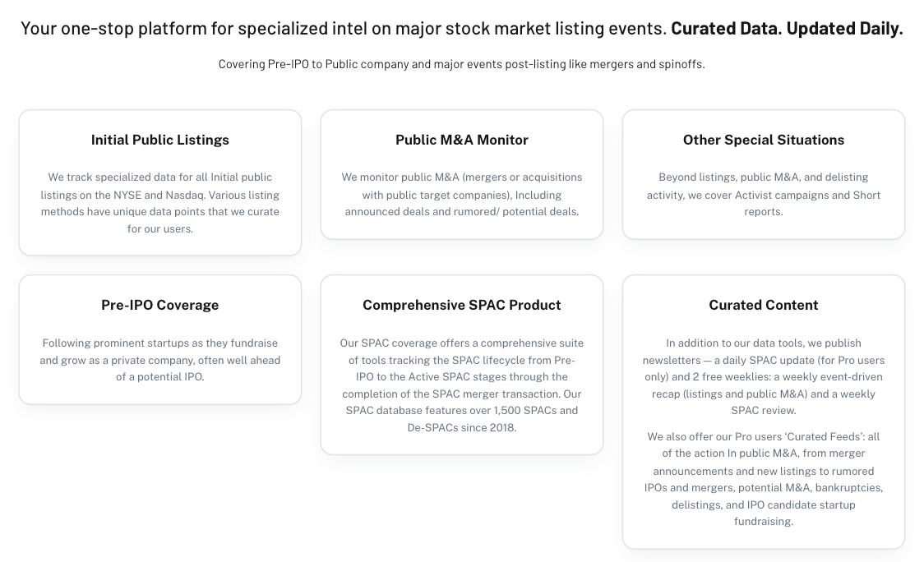The width and height of the screenshot is (924, 562).
Task: Click the bold 'Curated Data. Updated Daily.' tagline
Action: 787,28
